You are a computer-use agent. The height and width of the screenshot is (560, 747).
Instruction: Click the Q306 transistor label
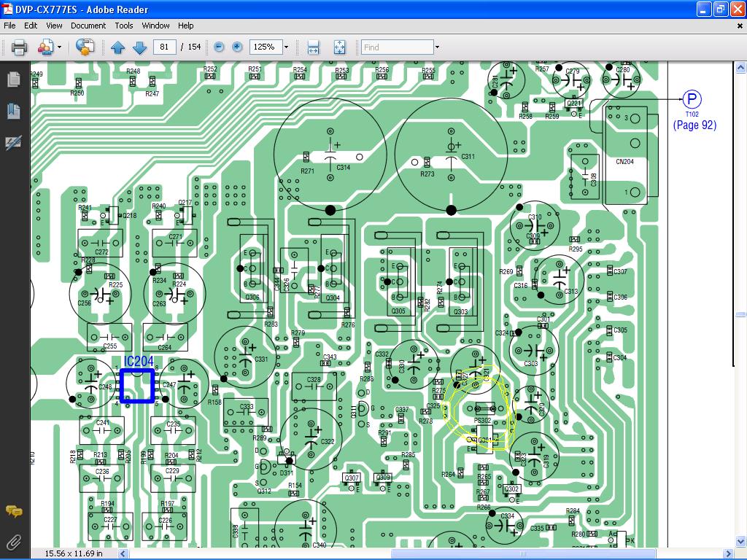[252, 297]
